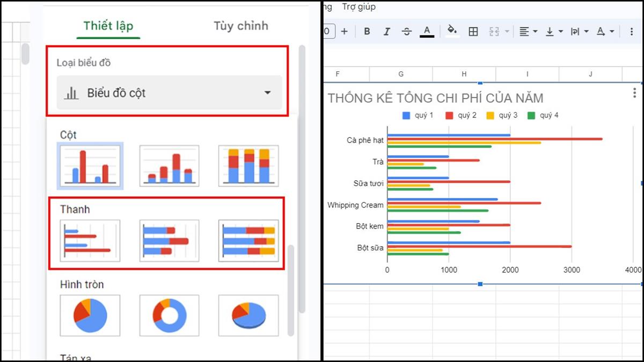Viewport: 644px width, 362px height.
Task: Open the text color picker
Action: click(x=427, y=32)
